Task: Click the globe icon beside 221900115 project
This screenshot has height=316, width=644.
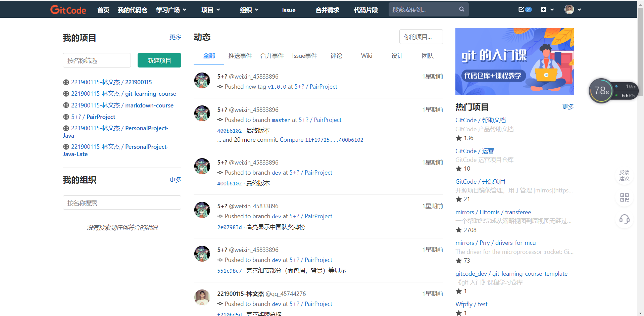Action: (x=66, y=82)
